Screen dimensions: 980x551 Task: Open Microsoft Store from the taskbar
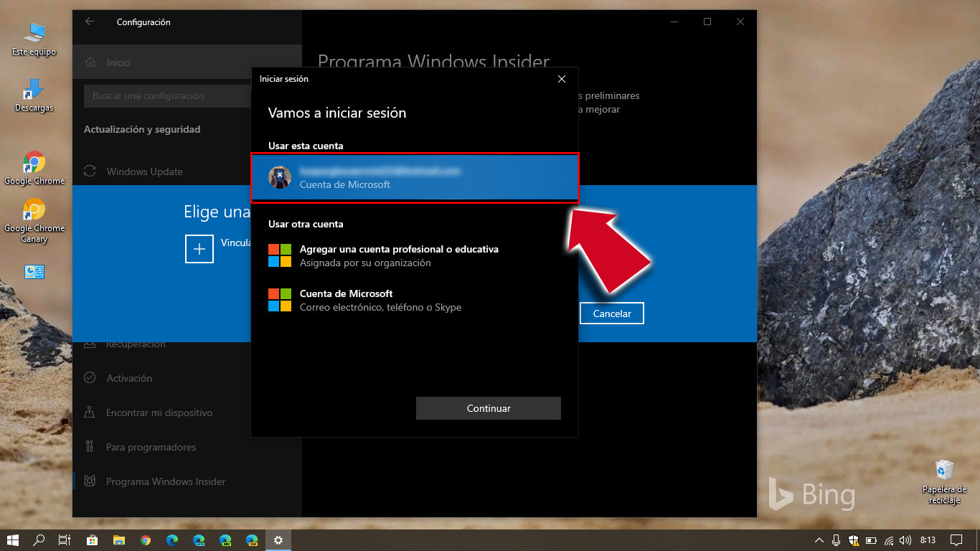click(x=92, y=540)
